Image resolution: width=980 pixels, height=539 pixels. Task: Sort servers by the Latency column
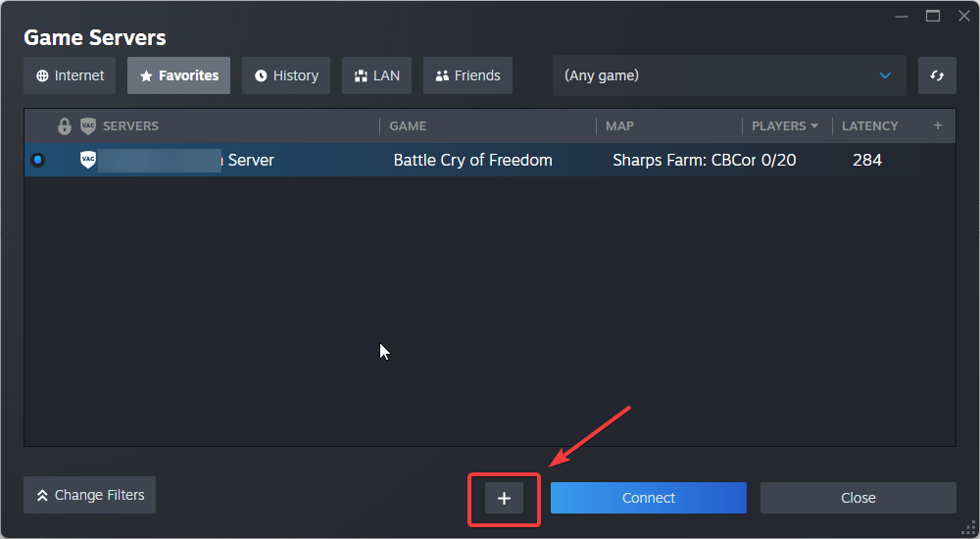[x=869, y=126]
